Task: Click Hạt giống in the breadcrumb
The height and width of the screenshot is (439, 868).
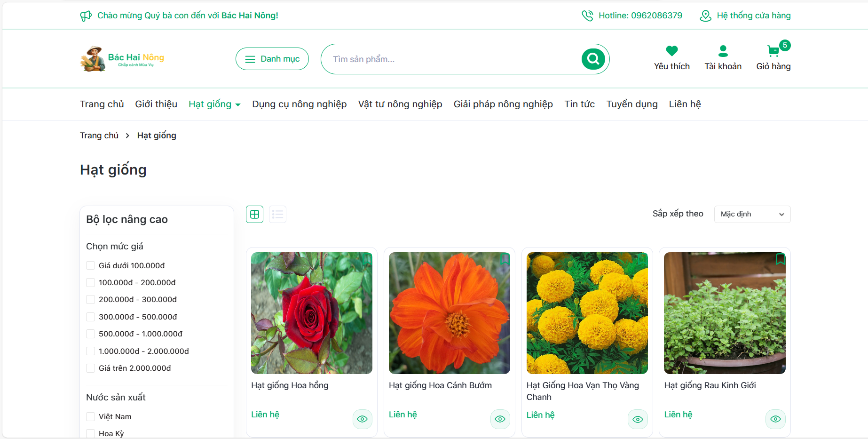Action: (x=157, y=136)
